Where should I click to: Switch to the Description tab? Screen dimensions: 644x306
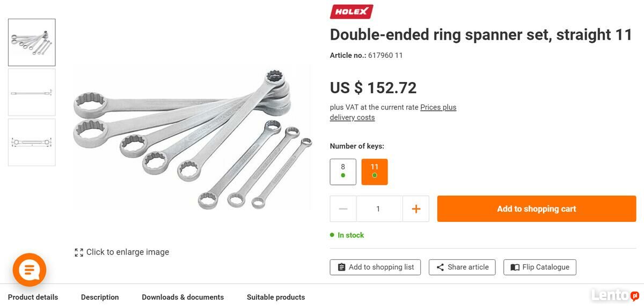point(100,297)
